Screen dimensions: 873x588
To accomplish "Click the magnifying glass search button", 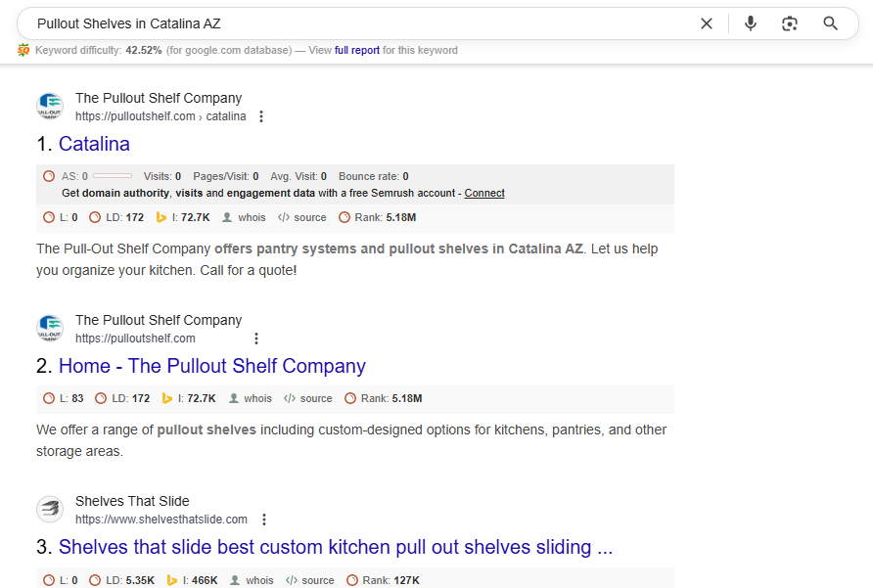I will point(830,23).
